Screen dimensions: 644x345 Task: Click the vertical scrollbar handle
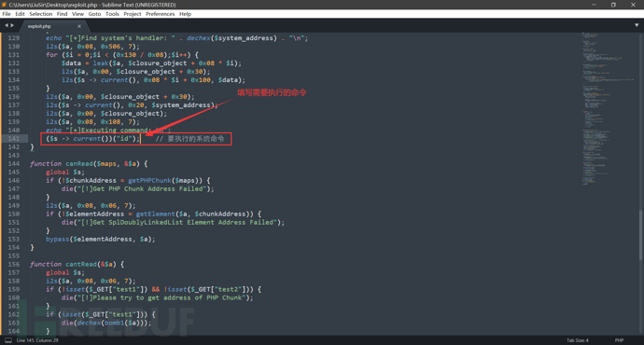(x=640, y=236)
